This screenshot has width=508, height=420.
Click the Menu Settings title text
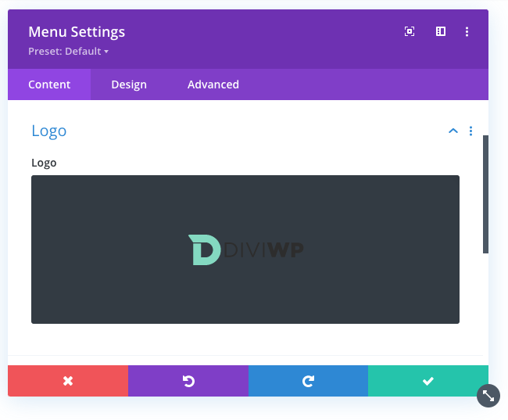pyautogui.click(x=77, y=32)
